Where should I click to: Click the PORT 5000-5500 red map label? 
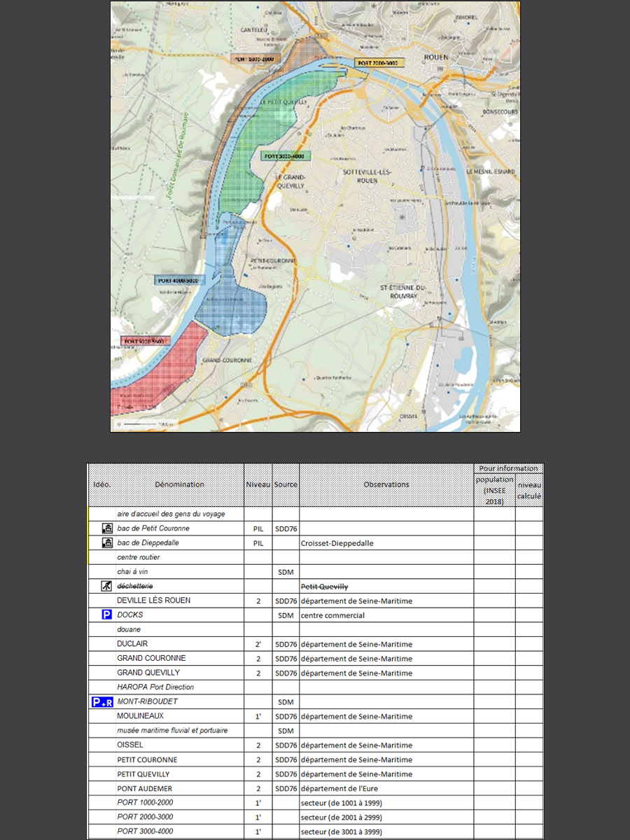(x=144, y=341)
